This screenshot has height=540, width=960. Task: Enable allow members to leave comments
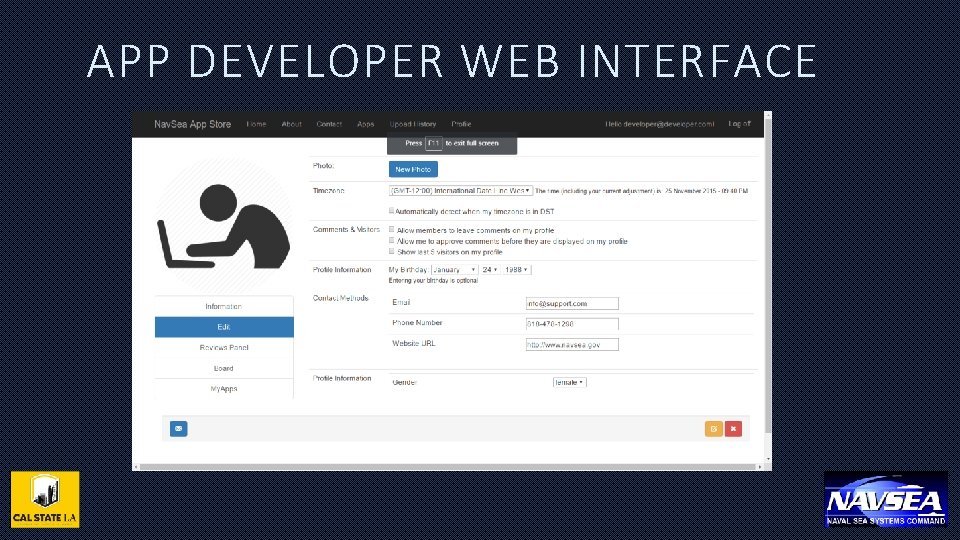click(x=391, y=230)
